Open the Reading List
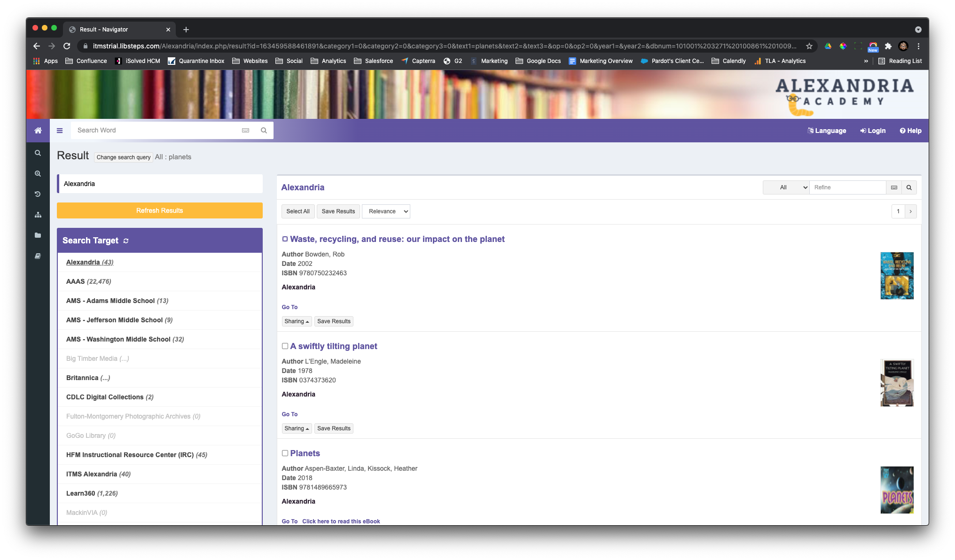This screenshot has height=560, width=955. click(x=900, y=61)
